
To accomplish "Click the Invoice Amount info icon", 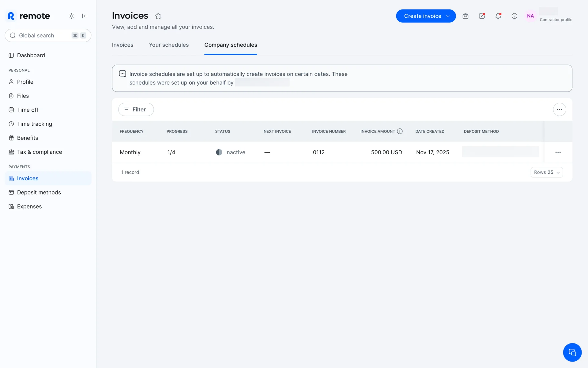I will pyautogui.click(x=400, y=131).
